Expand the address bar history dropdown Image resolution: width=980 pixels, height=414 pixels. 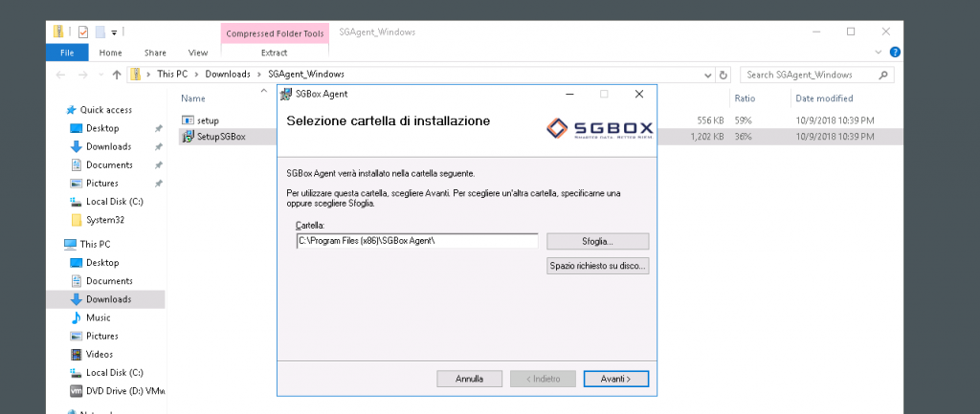(708, 75)
